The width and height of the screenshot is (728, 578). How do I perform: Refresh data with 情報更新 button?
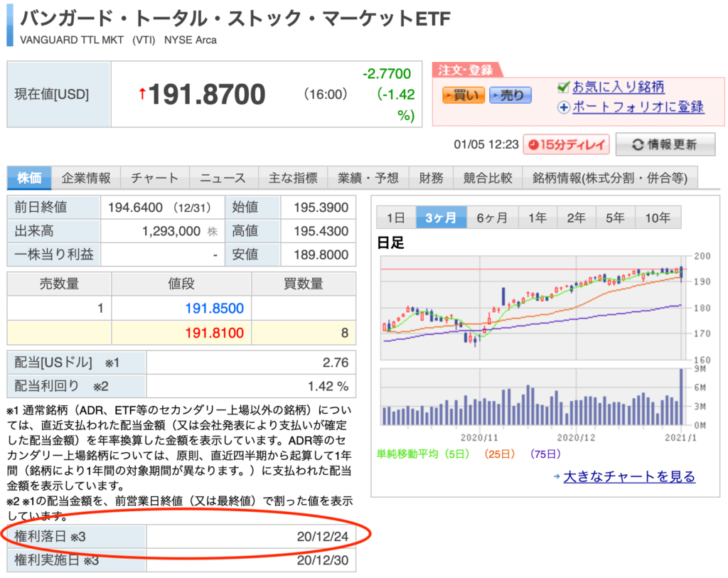click(665, 144)
